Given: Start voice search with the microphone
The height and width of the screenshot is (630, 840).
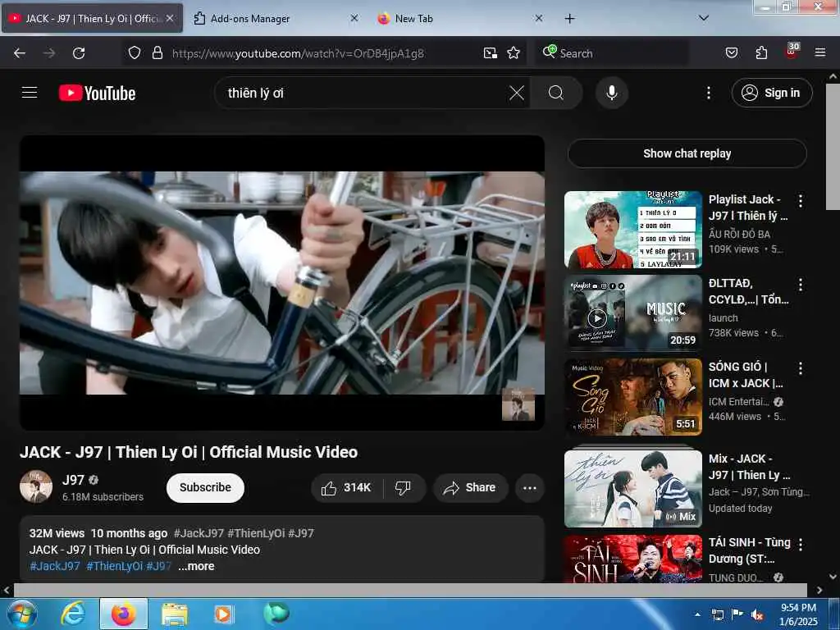Looking at the screenshot, I should coord(611,93).
